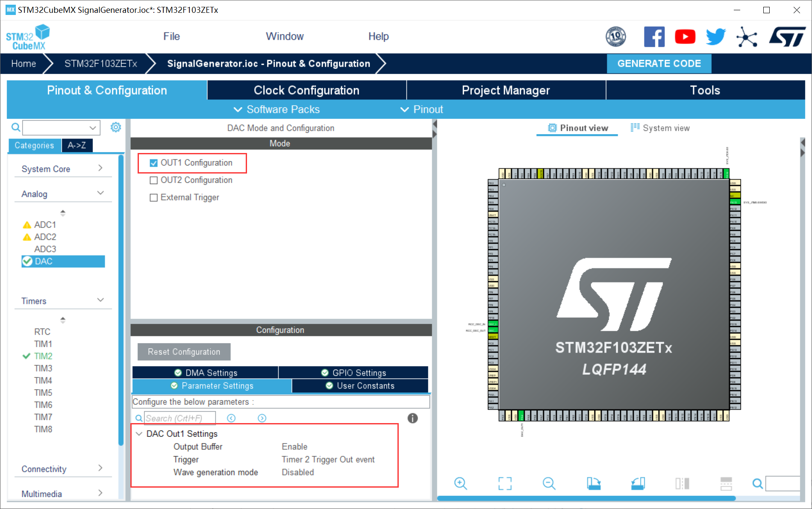This screenshot has width=812, height=509.
Task: Select TIM2 in the Timers list
Action: (x=43, y=356)
